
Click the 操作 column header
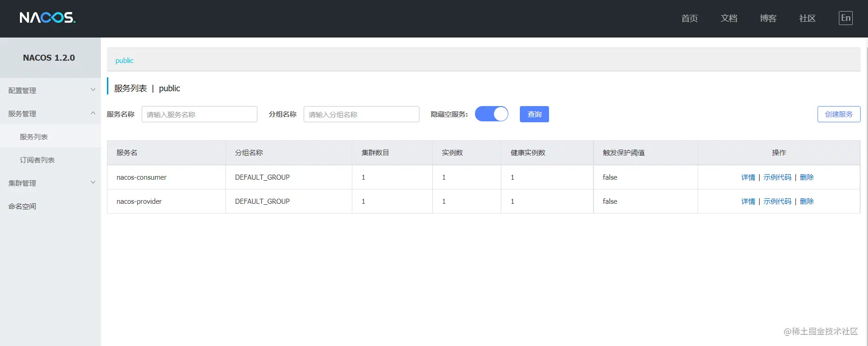click(779, 152)
